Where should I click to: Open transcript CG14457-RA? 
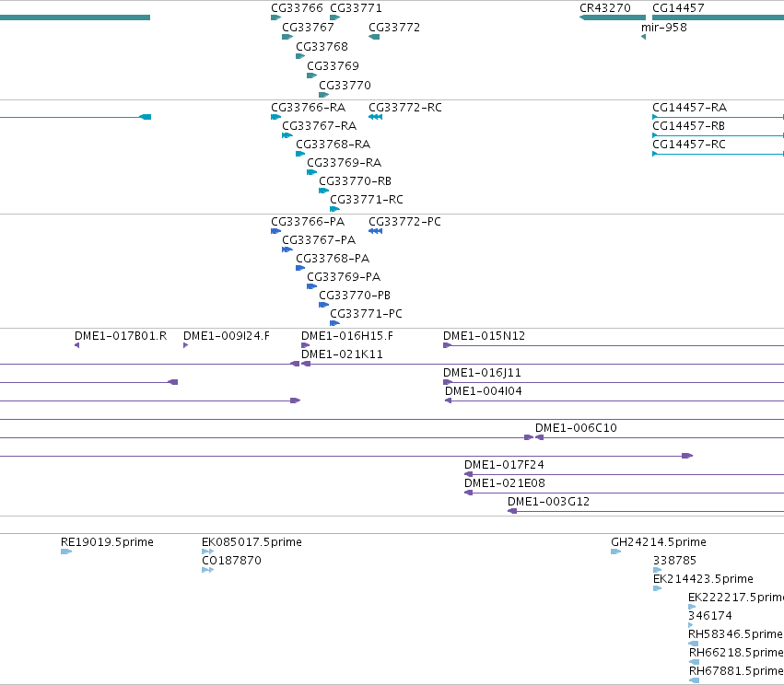tap(689, 108)
